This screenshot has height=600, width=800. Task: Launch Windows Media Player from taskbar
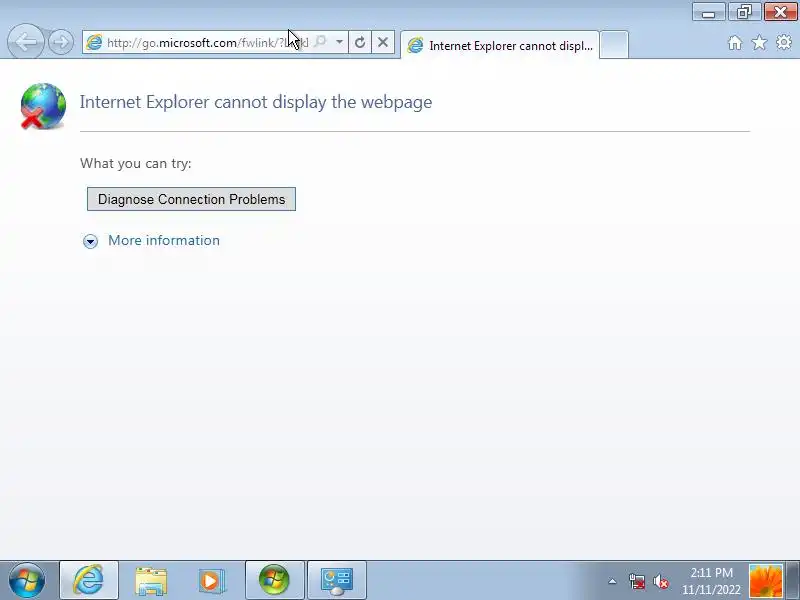211,580
